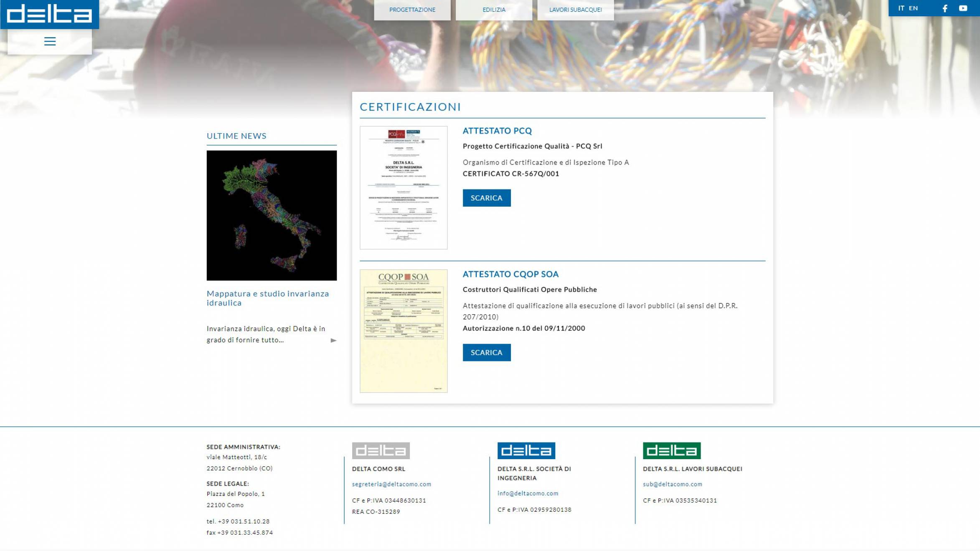This screenshot has width=980, height=551.
Task: Click the news excerpt 'Invarianza idraulica, oggi Delta...'
Action: (266, 334)
